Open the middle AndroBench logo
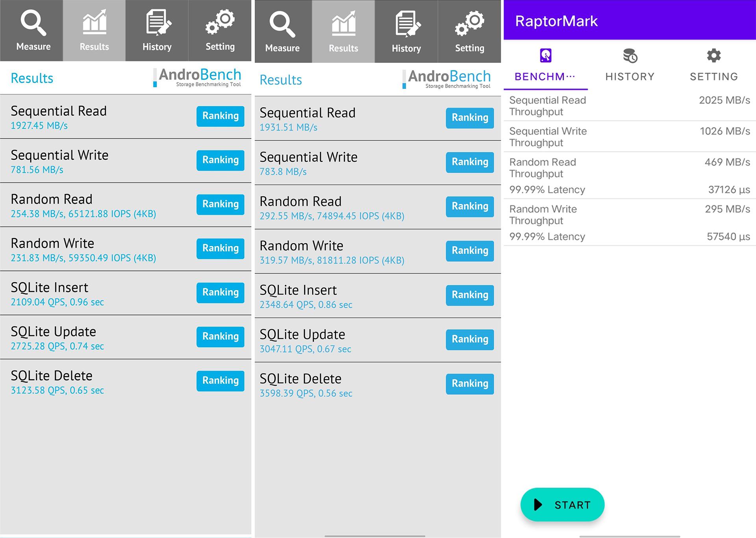This screenshot has height=538, width=756. pos(447,79)
